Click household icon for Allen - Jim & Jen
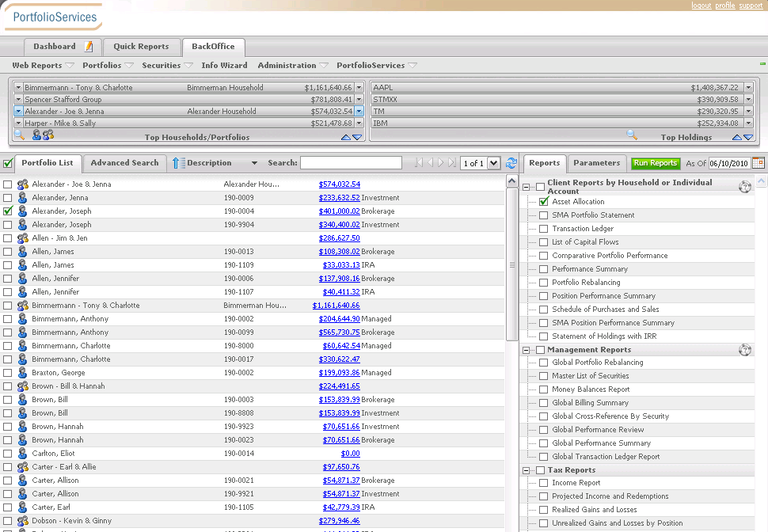Image resolution: width=768 pixels, height=532 pixels. coord(22,238)
